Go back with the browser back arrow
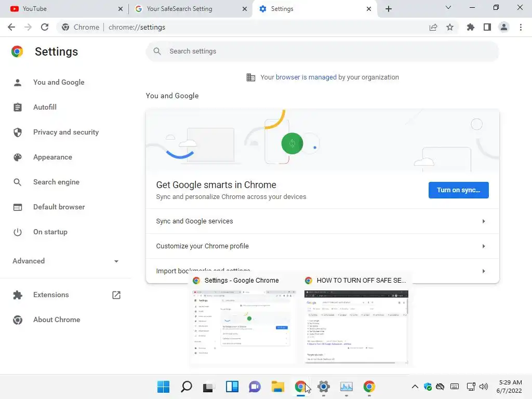The height and width of the screenshot is (399, 532). point(11,27)
